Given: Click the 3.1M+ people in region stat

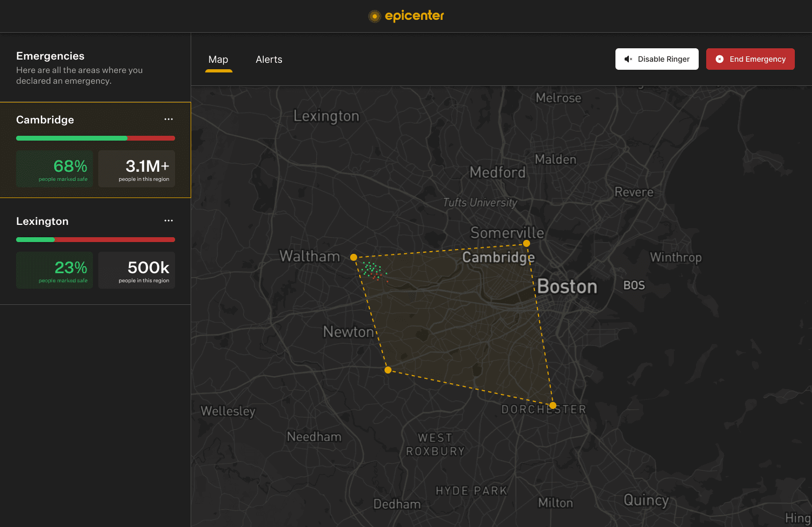Looking at the screenshot, I should tap(136, 169).
